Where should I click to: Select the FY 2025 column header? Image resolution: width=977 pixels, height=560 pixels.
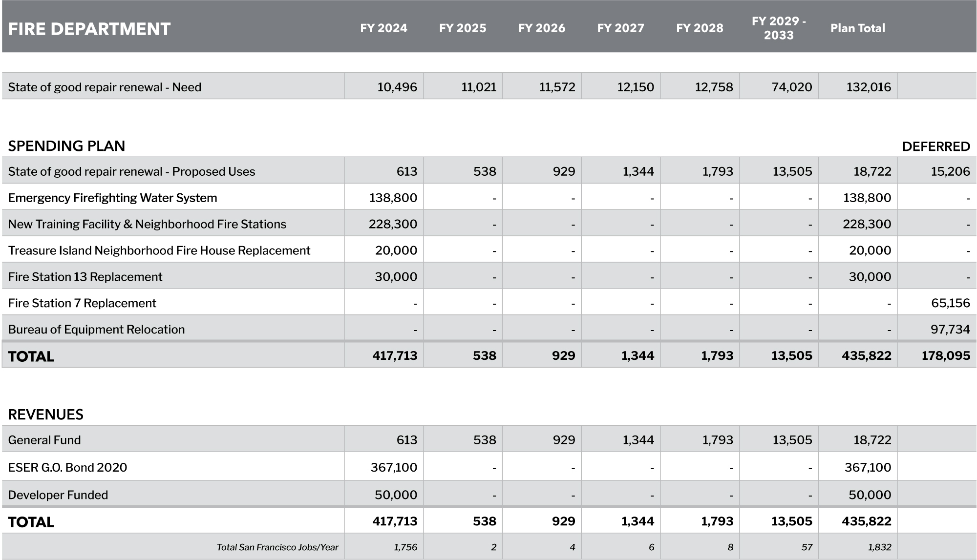click(463, 28)
